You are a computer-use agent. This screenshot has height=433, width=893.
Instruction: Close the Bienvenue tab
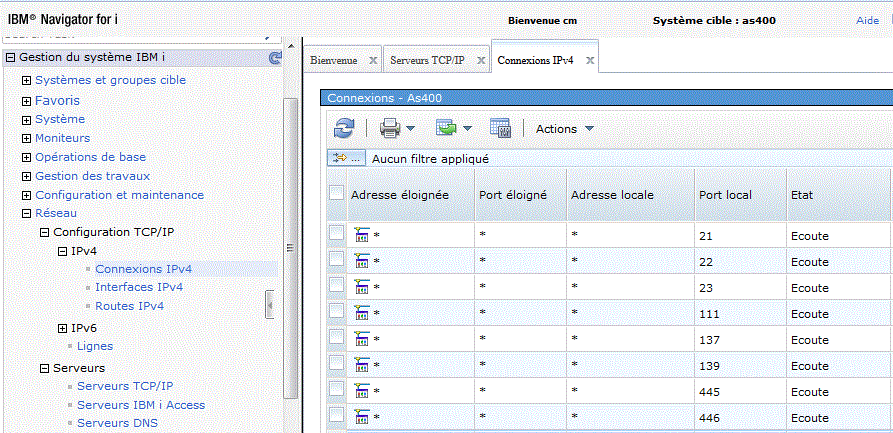pos(373,60)
